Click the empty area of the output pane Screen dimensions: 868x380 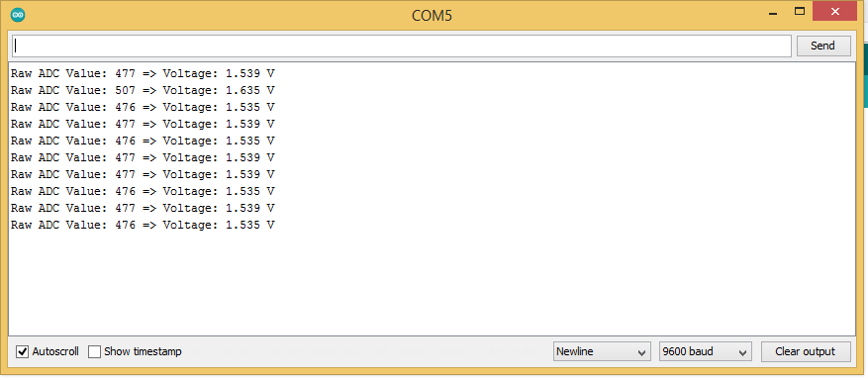432,282
